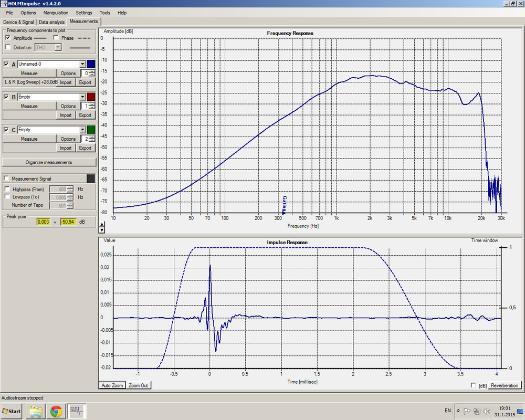This screenshot has height=420, width=525.
Task: Click the Auto Zoom button
Action: (112, 385)
